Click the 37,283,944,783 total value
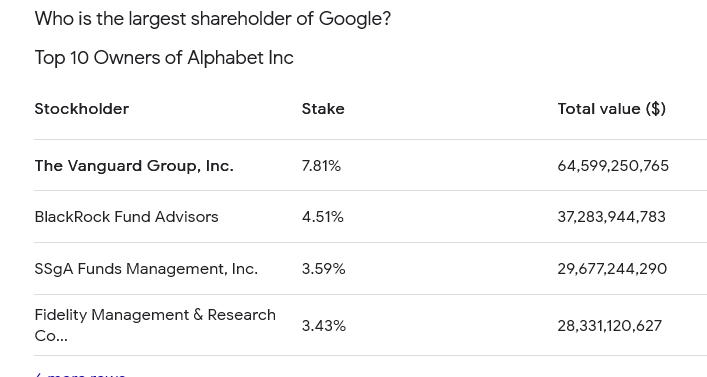Image resolution: width=707 pixels, height=377 pixels. coord(612,217)
